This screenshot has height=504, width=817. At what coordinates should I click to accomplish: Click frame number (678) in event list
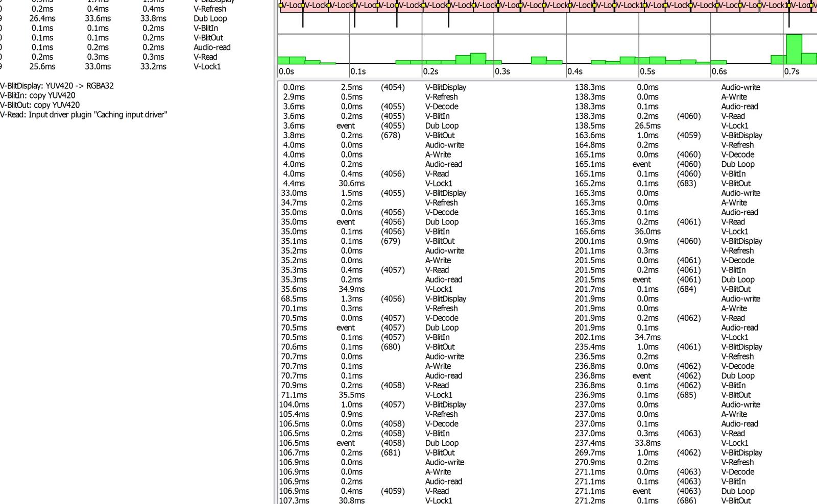click(391, 135)
